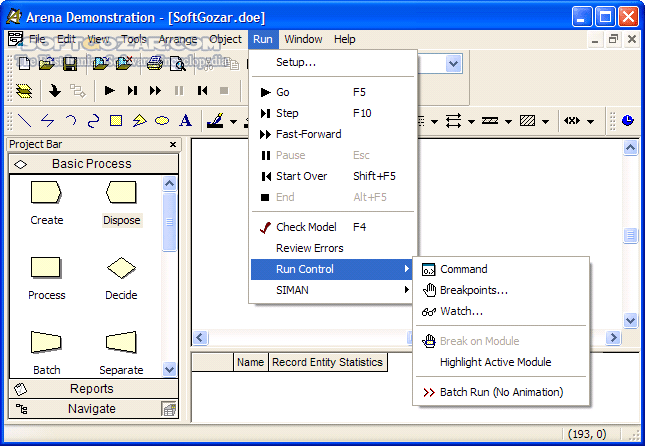645x446 pixels.
Task: Click the Go play button in toolbar
Action: click(108, 91)
